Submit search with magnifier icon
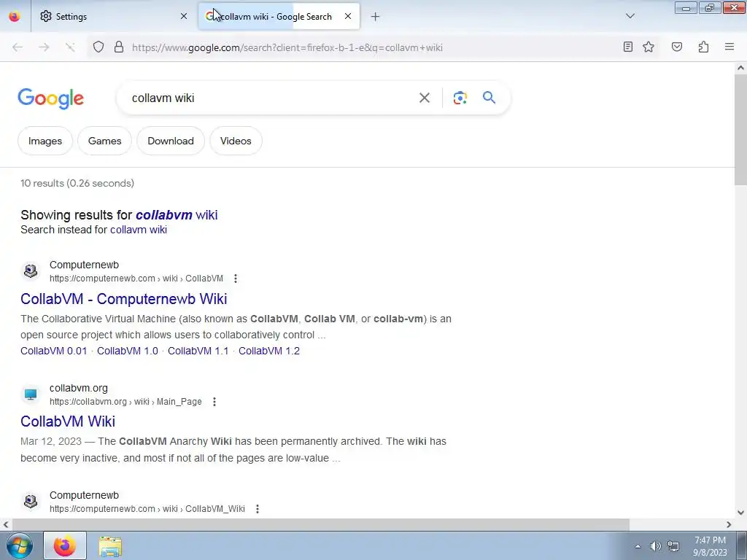The image size is (747, 560). [489, 98]
